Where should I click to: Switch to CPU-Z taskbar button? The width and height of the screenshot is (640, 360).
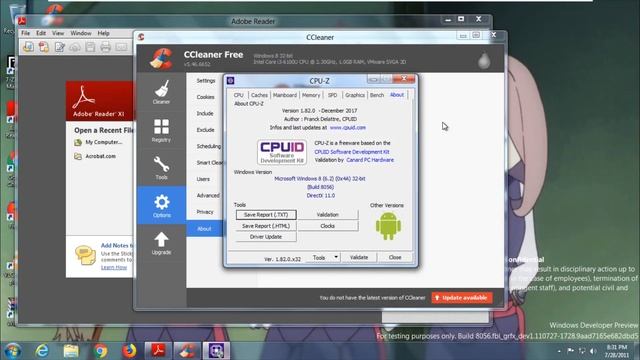[216, 351]
